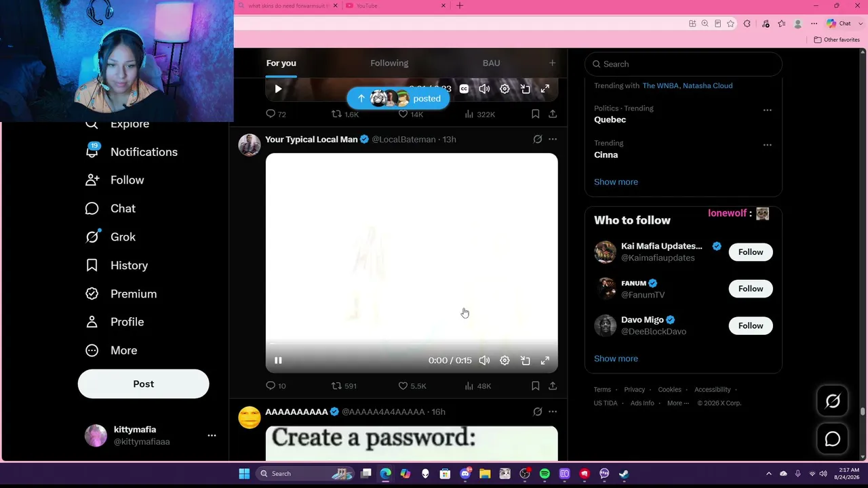Switch to the For you tab
The height and width of the screenshot is (488, 868).
(x=281, y=63)
